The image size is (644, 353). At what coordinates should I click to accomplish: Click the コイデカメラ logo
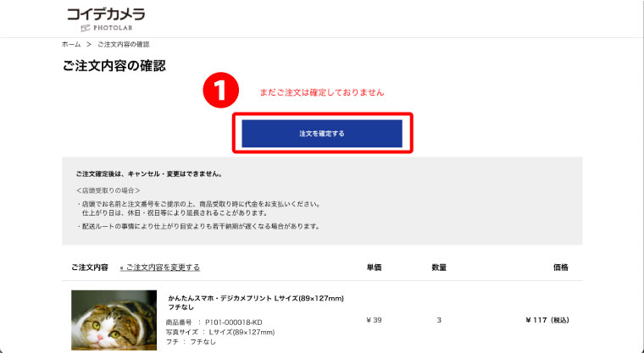coord(106,19)
